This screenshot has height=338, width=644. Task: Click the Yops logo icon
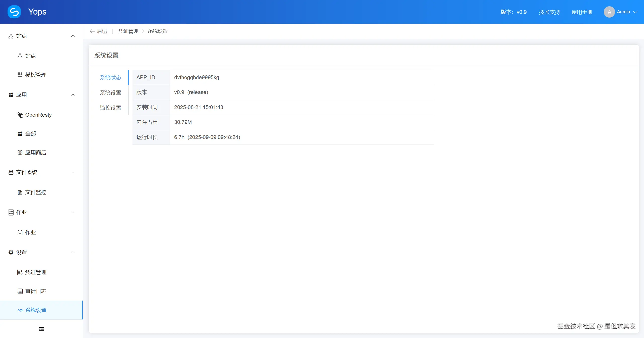[x=14, y=12]
